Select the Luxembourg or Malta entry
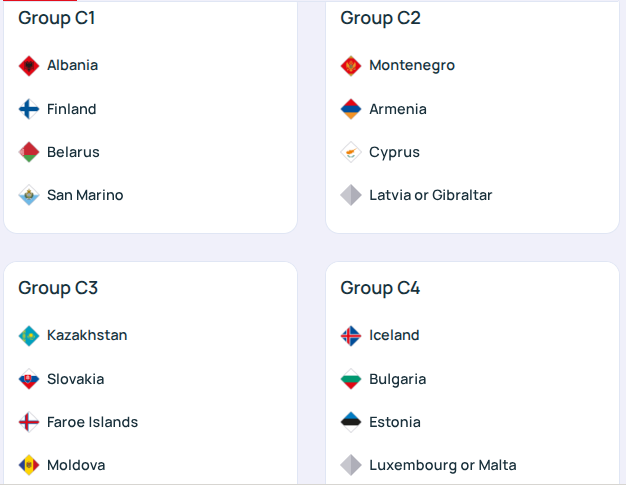 point(442,465)
